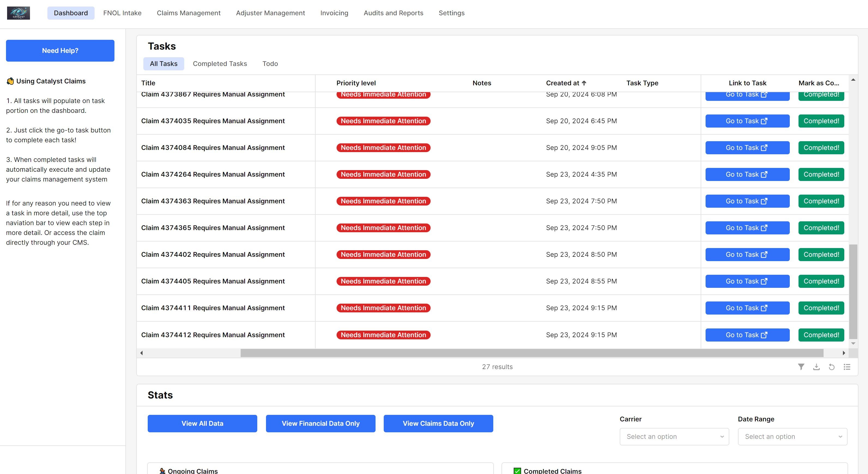Click Link to Task column header
This screenshot has width=868, height=474.
(x=747, y=83)
